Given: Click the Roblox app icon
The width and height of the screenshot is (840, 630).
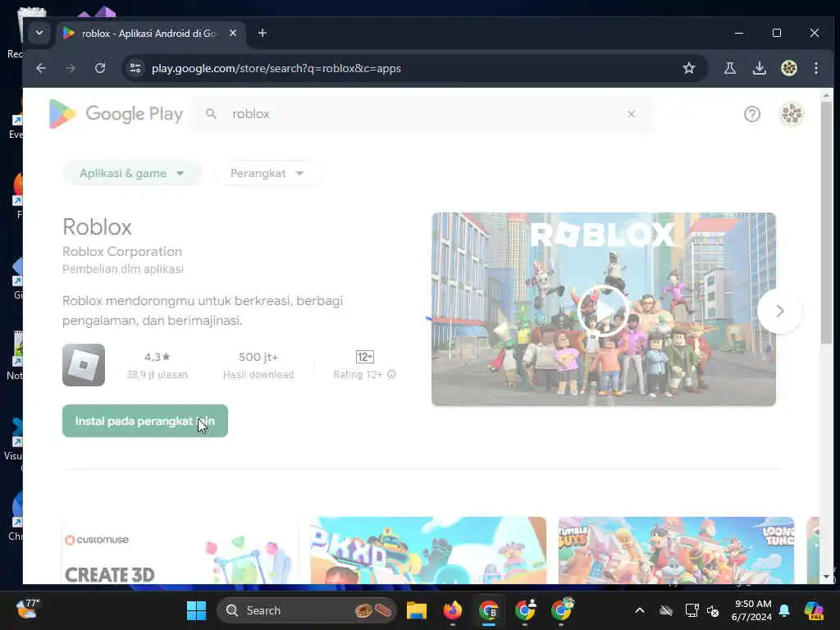Looking at the screenshot, I should point(84,365).
